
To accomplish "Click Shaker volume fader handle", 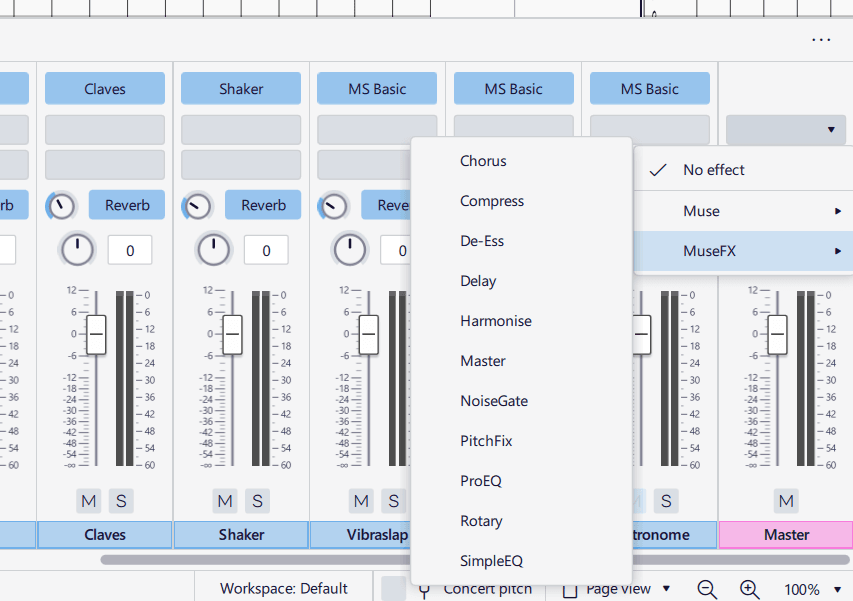I will pyautogui.click(x=232, y=334).
